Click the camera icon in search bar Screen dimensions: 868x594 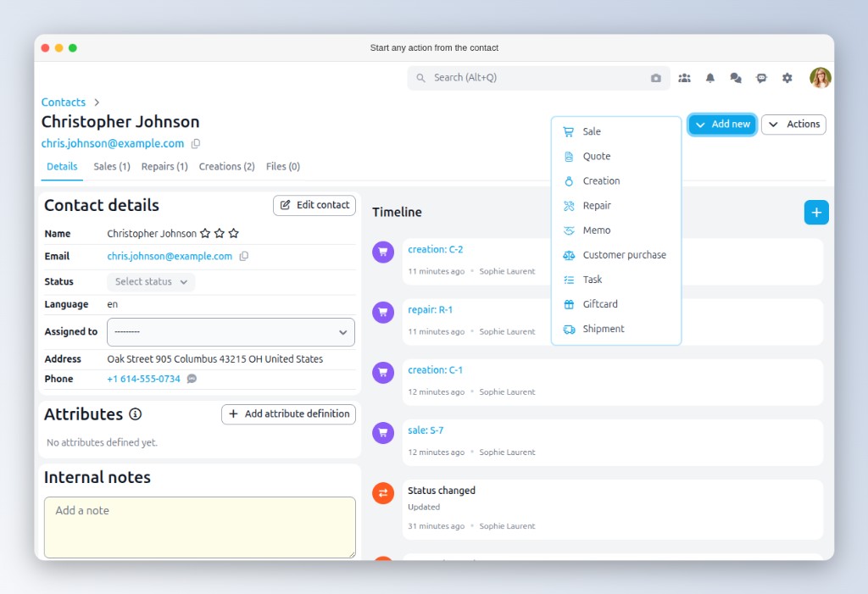click(x=656, y=78)
